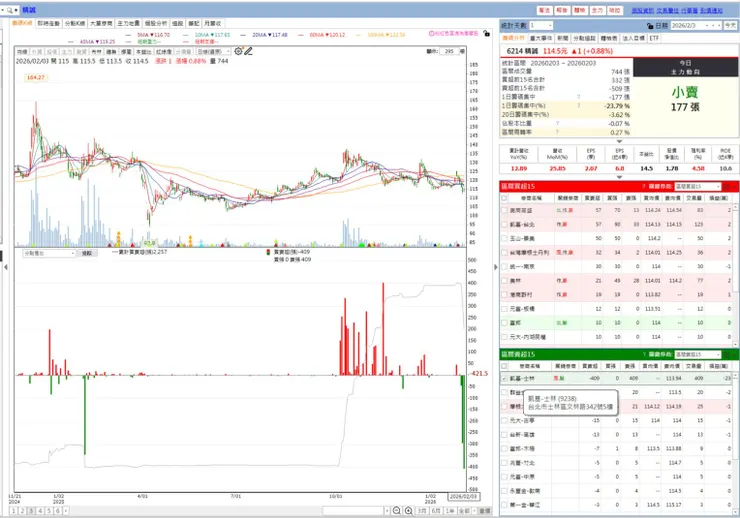Click the 今天 button
740x518 pixels.
730,25
